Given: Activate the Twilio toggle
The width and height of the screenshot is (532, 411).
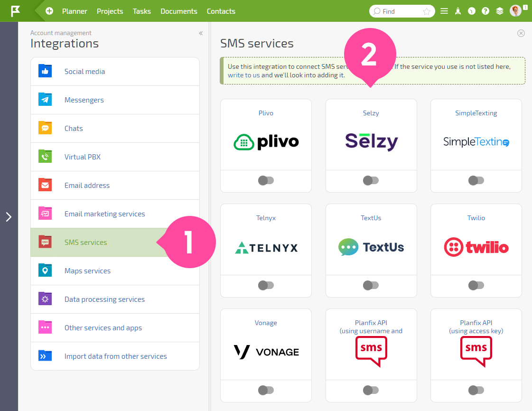Looking at the screenshot, I should click(476, 285).
